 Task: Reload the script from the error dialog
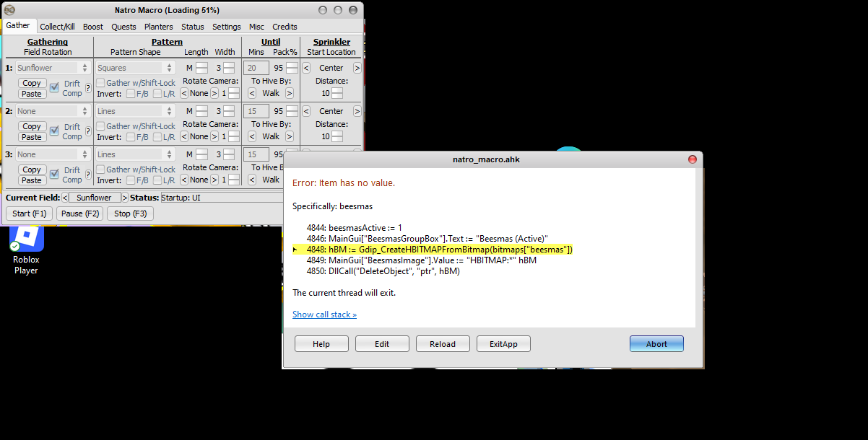pyautogui.click(x=442, y=343)
